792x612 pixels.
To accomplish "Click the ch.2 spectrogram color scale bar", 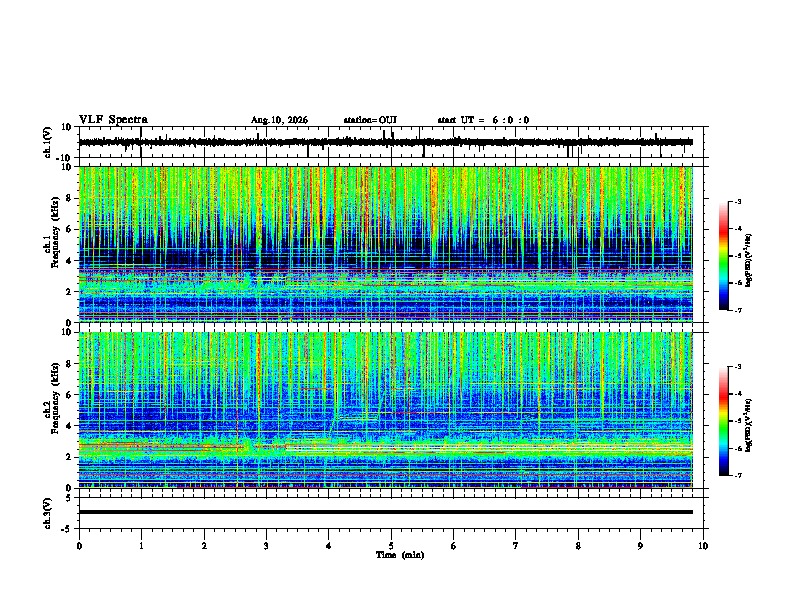I will (x=724, y=421).
